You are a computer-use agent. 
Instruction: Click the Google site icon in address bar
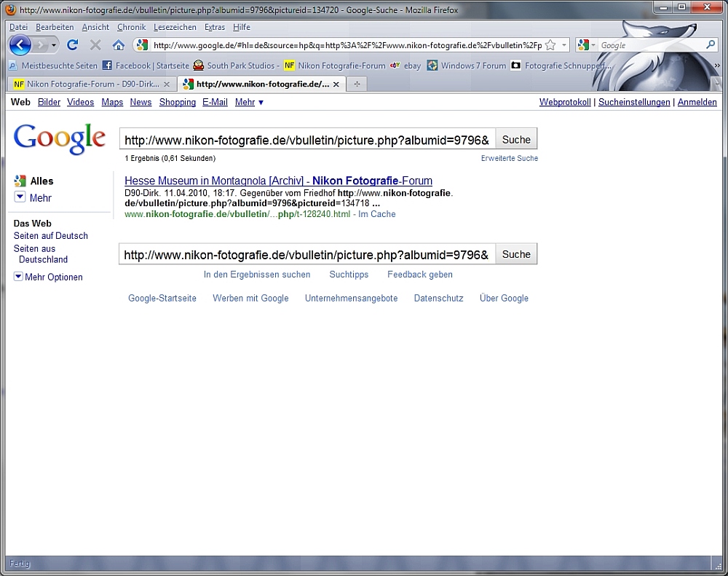[x=143, y=45]
